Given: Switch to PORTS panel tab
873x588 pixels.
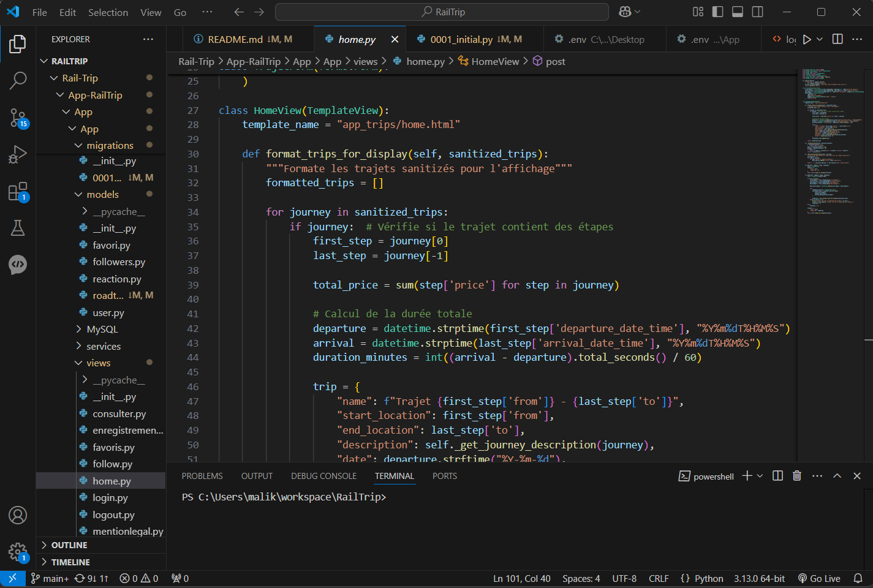Looking at the screenshot, I should (x=445, y=476).
